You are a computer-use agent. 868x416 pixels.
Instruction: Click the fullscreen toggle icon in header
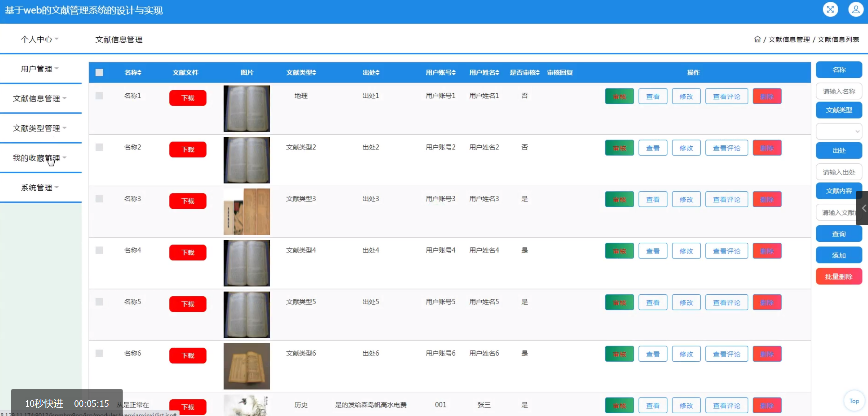(830, 9)
